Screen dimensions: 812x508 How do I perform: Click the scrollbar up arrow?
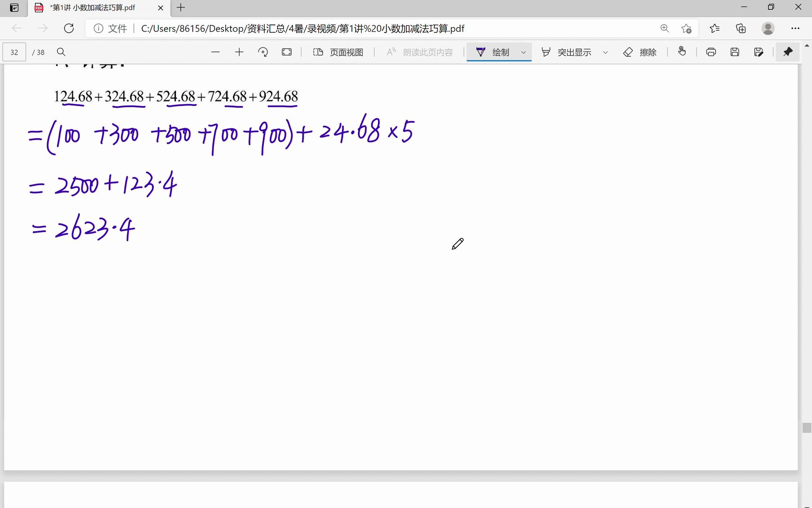pos(807,46)
